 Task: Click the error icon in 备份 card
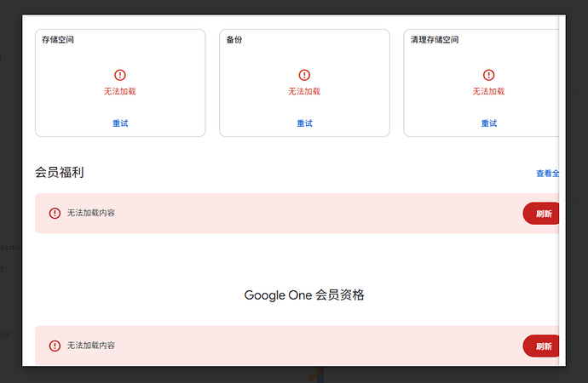point(304,75)
